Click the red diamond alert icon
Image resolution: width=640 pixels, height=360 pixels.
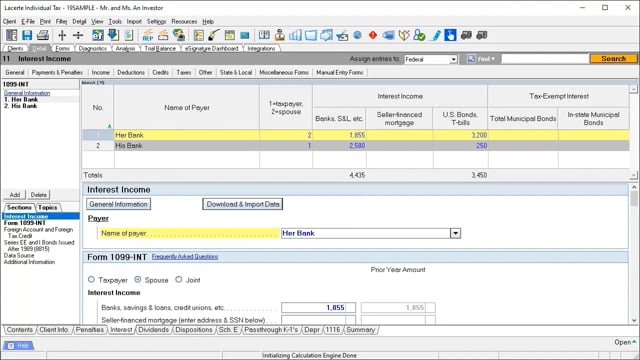point(373,36)
